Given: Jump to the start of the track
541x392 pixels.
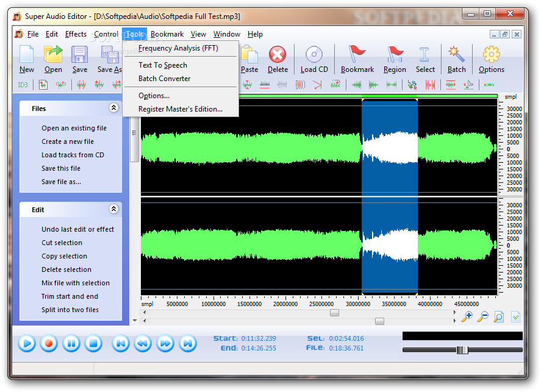Looking at the screenshot, I should 121,343.
